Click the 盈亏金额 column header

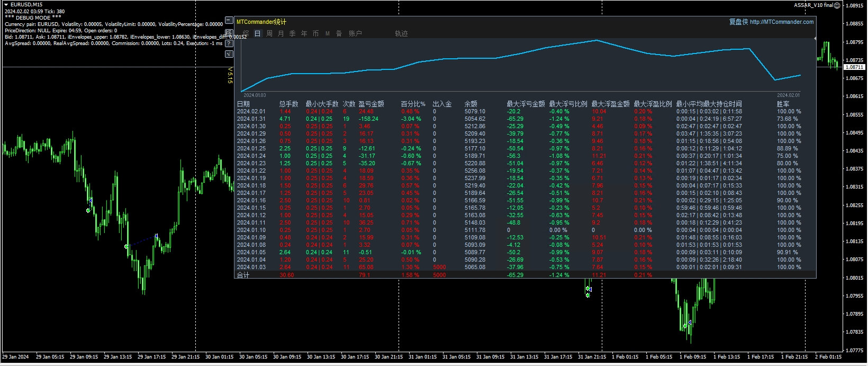click(371, 104)
